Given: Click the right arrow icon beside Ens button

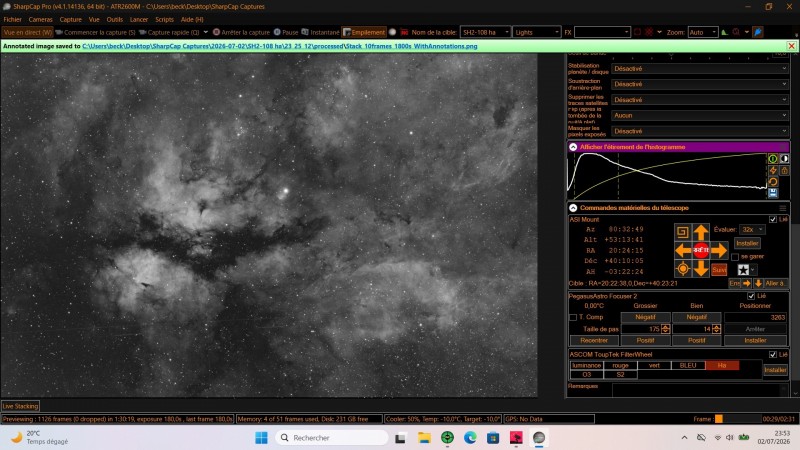Looking at the screenshot, I should click(x=746, y=283).
